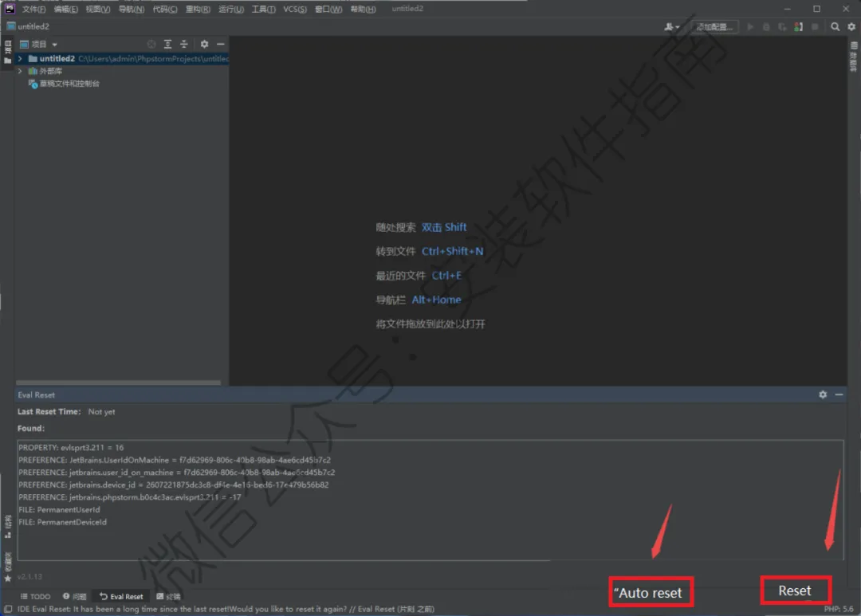The height and width of the screenshot is (616, 861).
Task: Click the 'Not yet' reset time value
Action: [101, 412]
